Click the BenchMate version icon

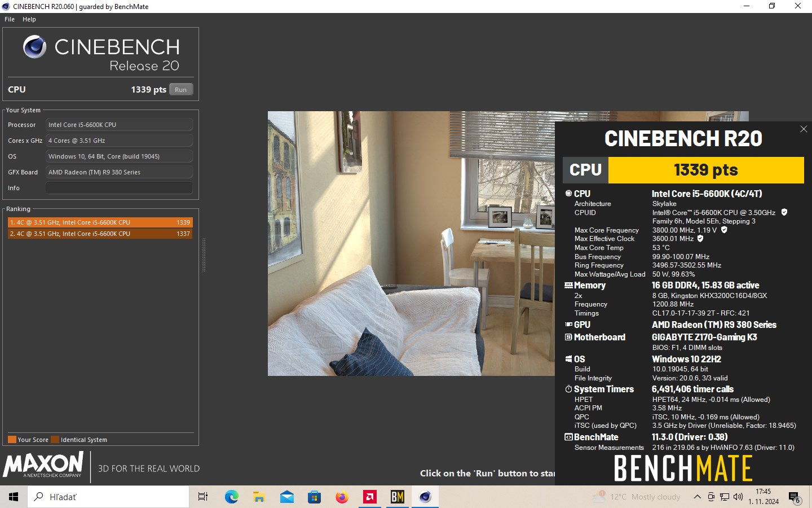pos(568,437)
